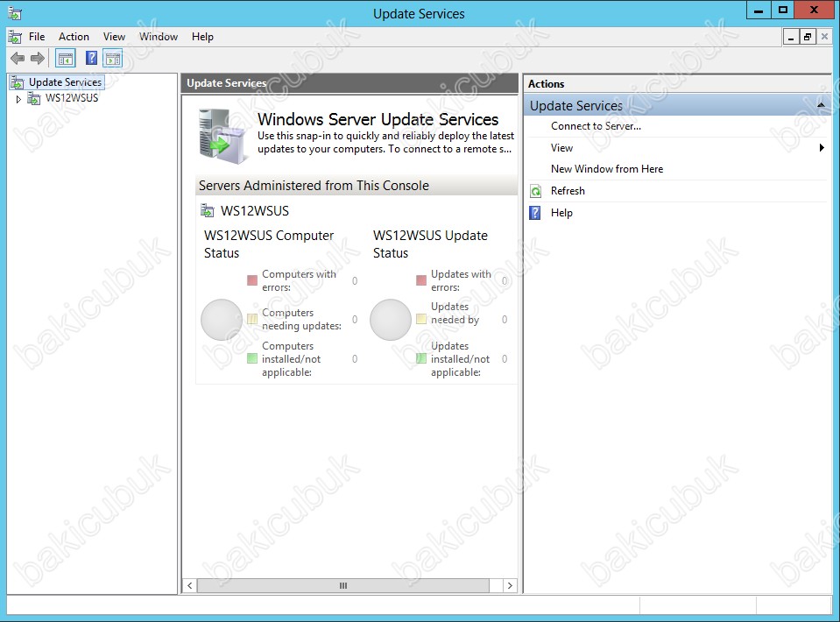Select Update Services root in the tree
840x622 pixels.
click(x=66, y=82)
